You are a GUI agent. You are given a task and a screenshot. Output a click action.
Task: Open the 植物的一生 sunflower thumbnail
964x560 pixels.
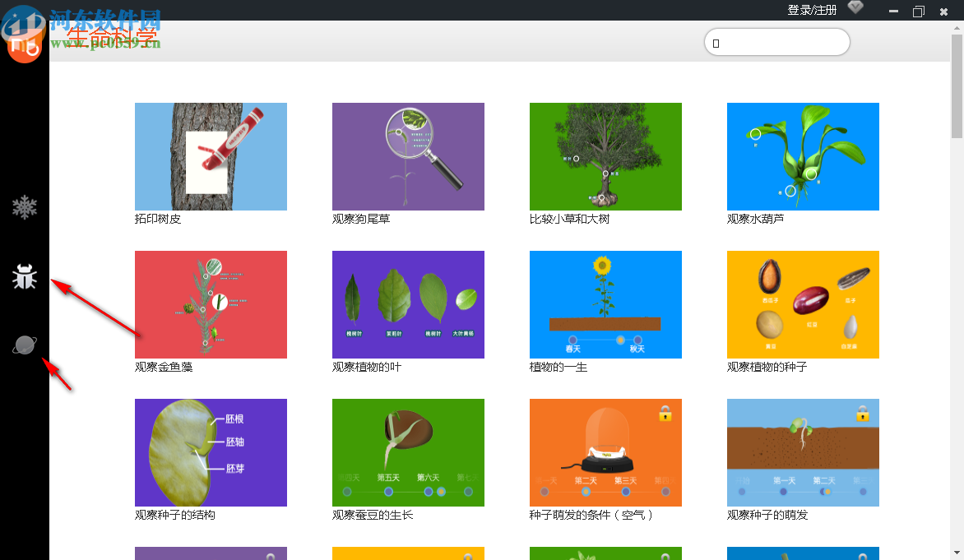tap(605, 304)
